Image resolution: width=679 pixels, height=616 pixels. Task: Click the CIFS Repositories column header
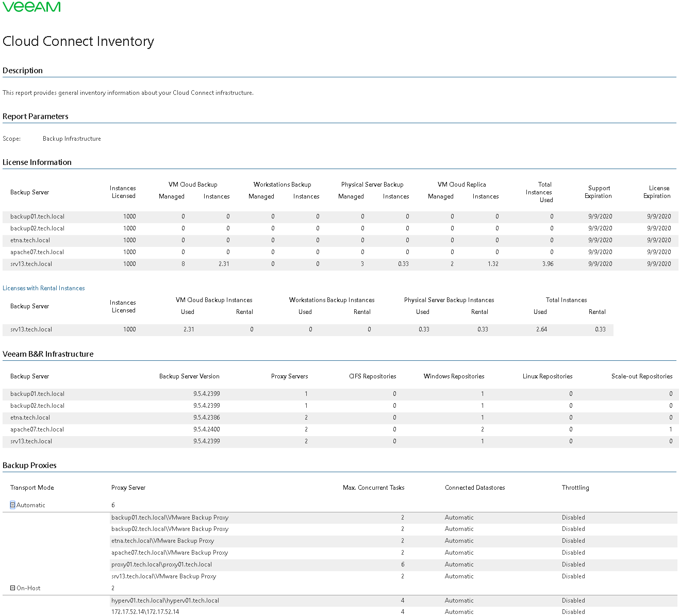(373, 376)
